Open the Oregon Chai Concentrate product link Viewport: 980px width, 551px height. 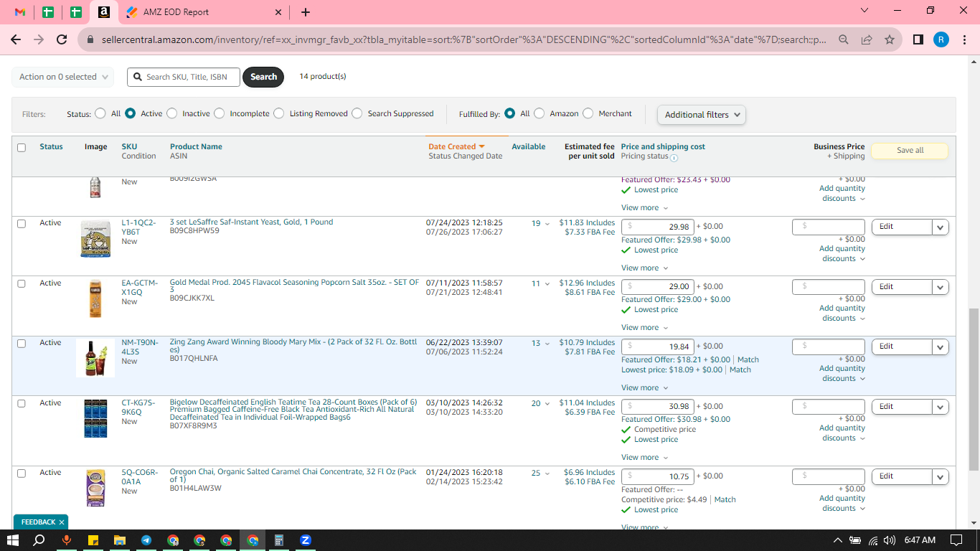[293, 476]
